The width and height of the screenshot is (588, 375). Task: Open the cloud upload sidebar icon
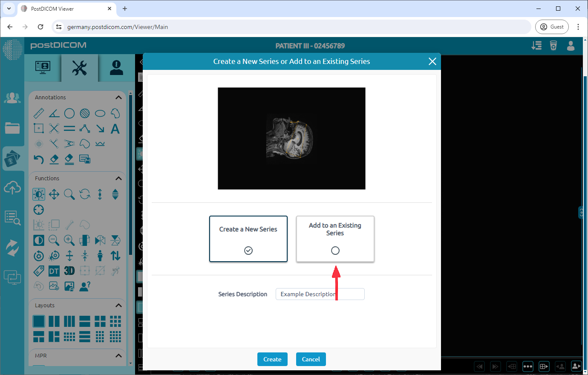pyautogui.click(x=12, y=187)
